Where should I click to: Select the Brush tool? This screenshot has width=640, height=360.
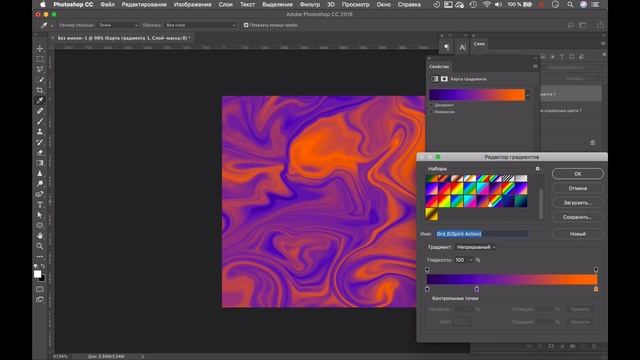40,121
